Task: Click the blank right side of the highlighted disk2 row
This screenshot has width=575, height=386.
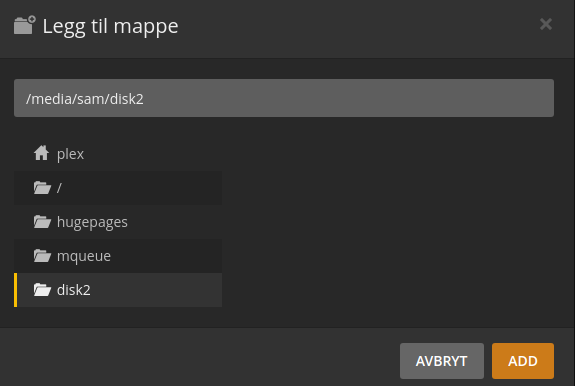Action: (156, 290)
